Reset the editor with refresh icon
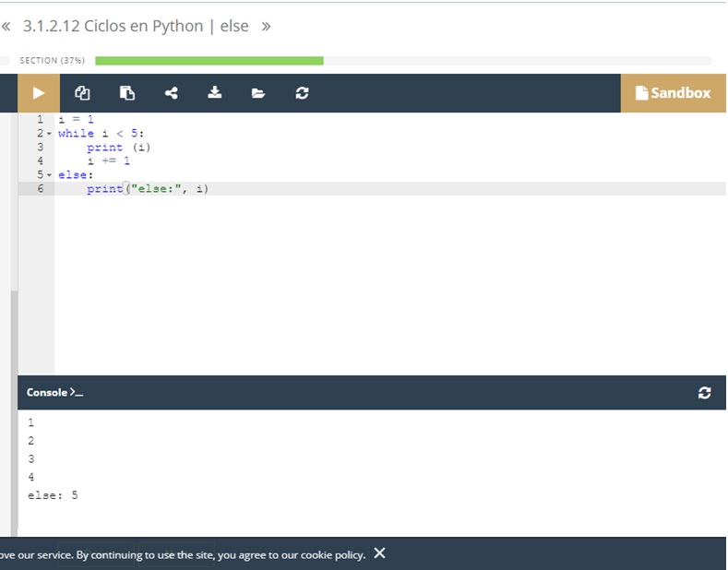The image size is (728, 570). (302, 93)
